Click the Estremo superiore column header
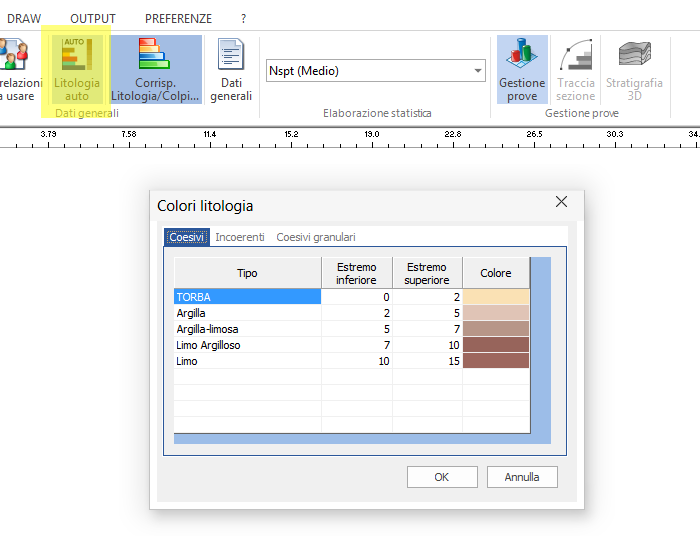Screen dimensions: 700x554 coord(427,273)
